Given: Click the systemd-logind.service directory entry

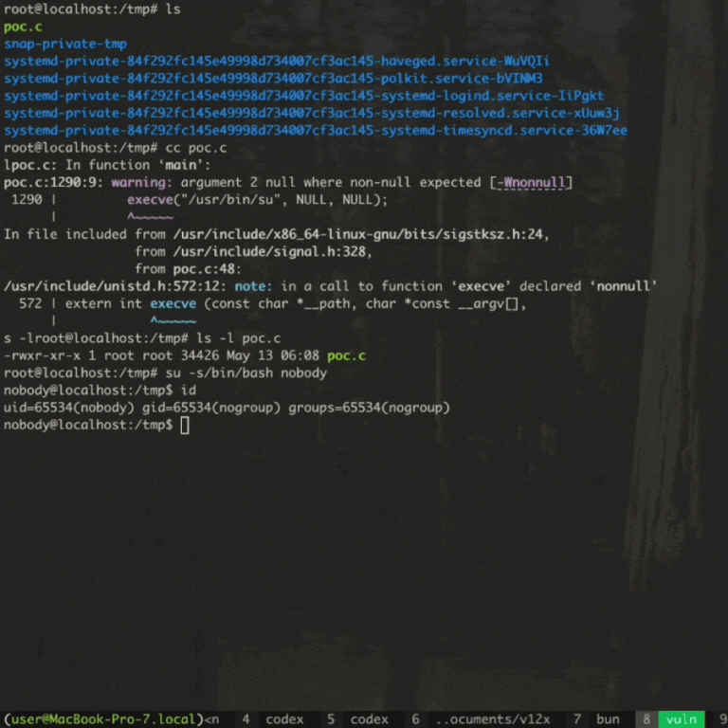Looking at the screenshot, I should (304, 96).
